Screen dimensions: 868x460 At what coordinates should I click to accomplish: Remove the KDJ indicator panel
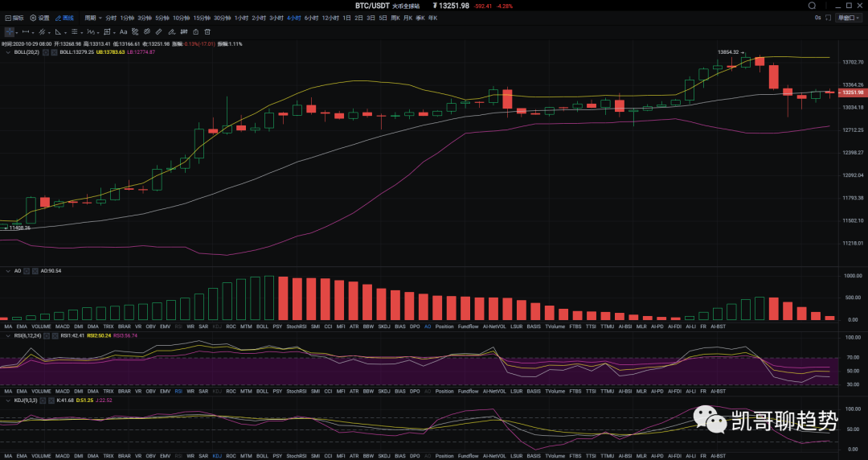point(51,400)
